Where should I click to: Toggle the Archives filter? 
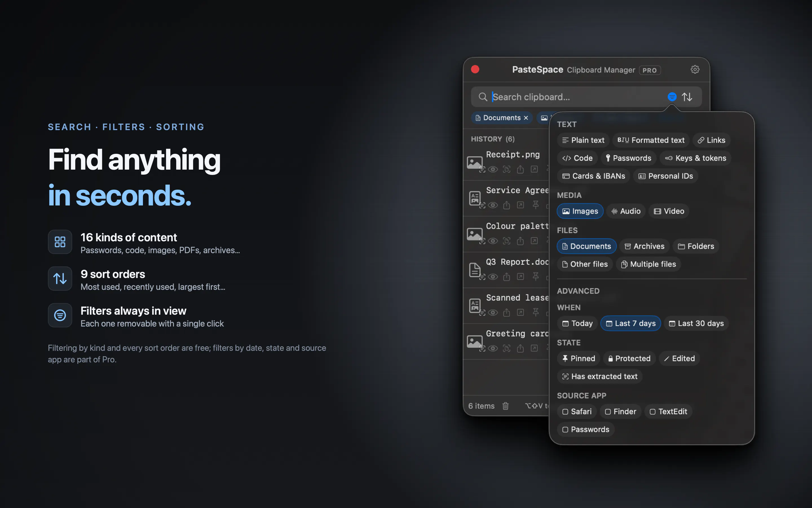pyautogui.click(x=644, y=246)
